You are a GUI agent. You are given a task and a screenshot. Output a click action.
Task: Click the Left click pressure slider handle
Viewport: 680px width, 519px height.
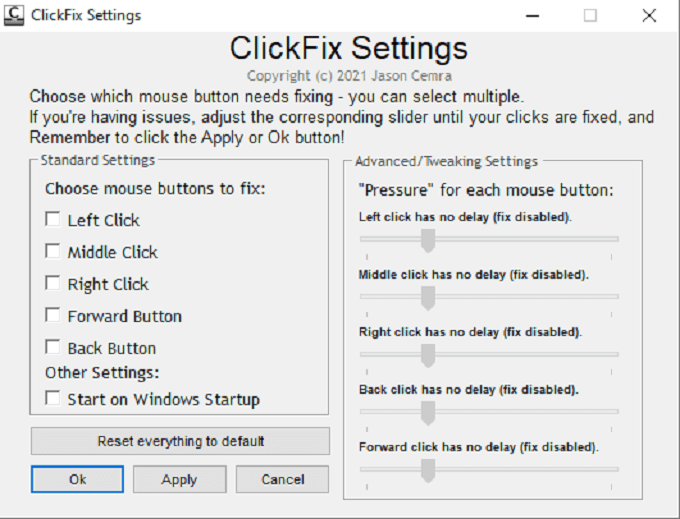point(428,240)
